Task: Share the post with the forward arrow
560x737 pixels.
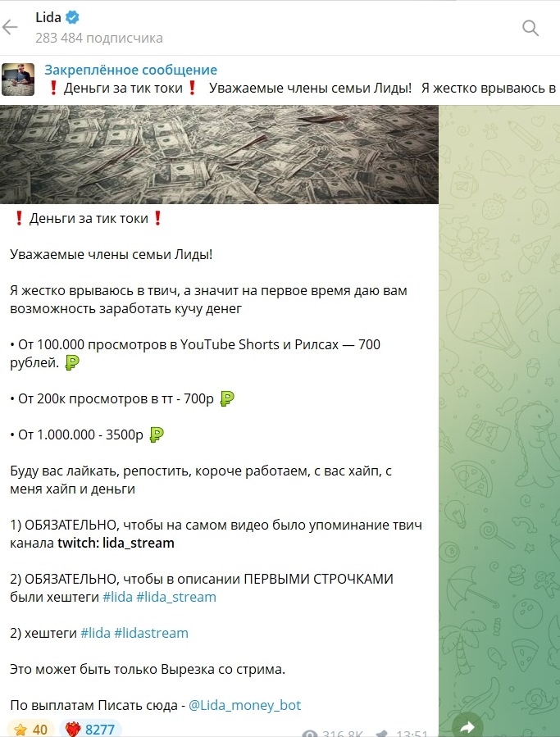Action: pos(467,726)
